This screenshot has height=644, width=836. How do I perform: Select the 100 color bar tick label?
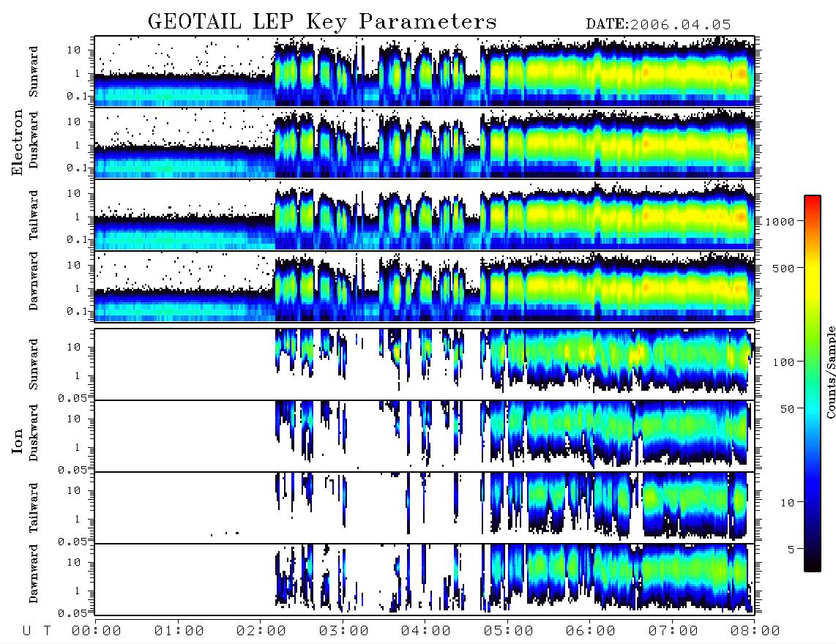coord(783,362)
